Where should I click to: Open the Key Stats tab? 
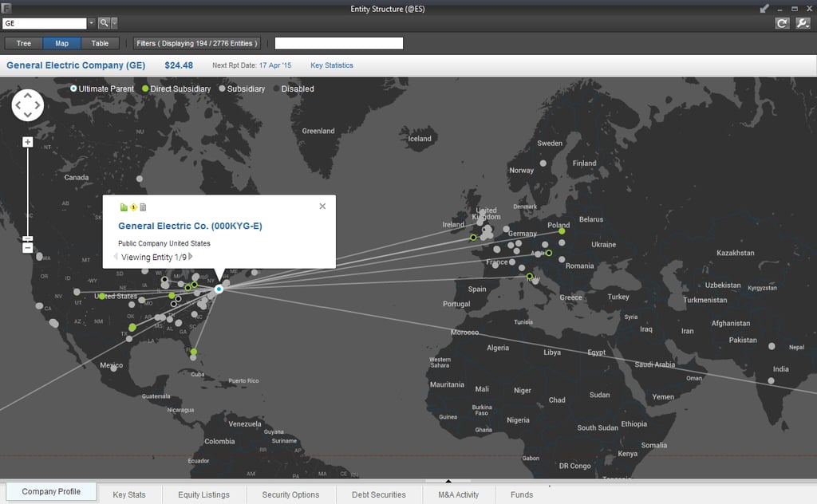click(x=129, y=494)
